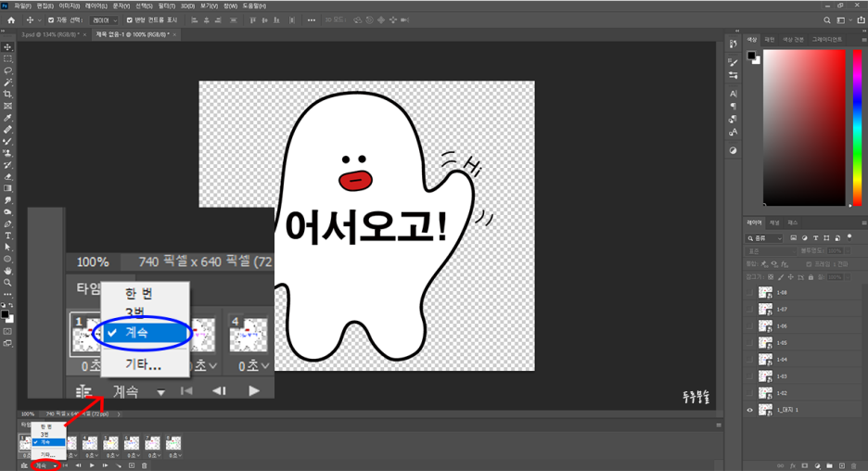
Task: Select the Rectangular Marquee tool
Action: (x=7, y=58)
